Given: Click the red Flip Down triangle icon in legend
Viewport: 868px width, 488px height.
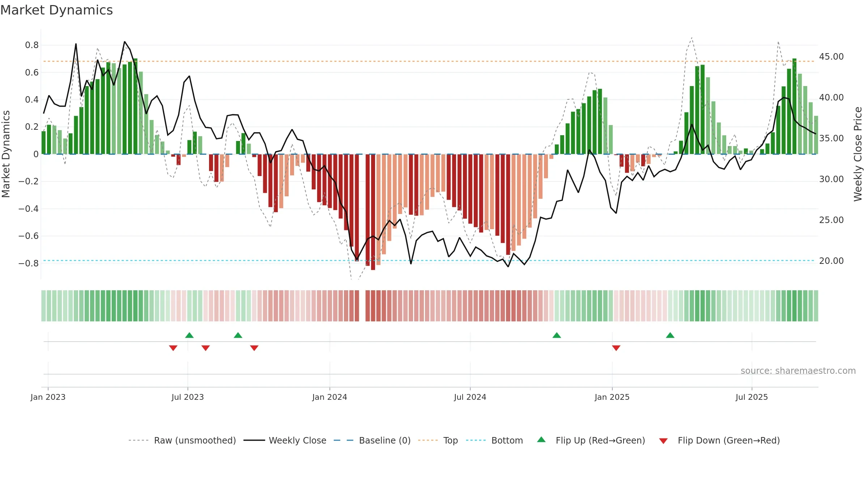Looking at the screenshot, I should [x=663, y=441].
